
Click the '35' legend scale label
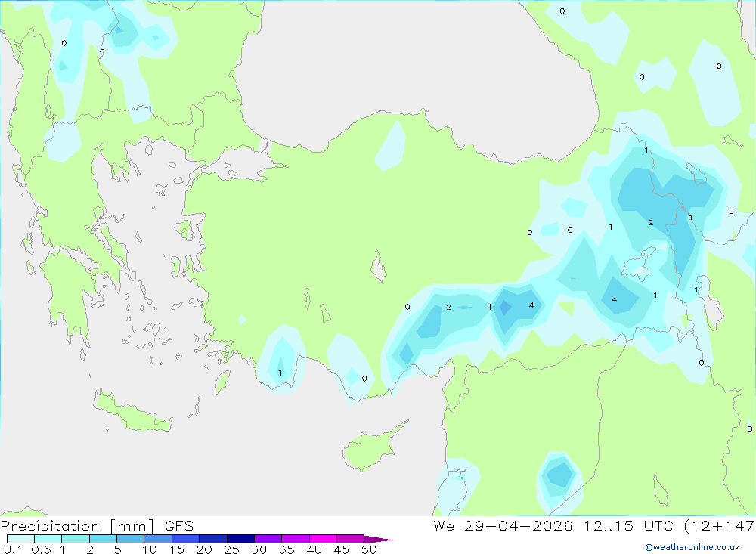pos(287,549)
